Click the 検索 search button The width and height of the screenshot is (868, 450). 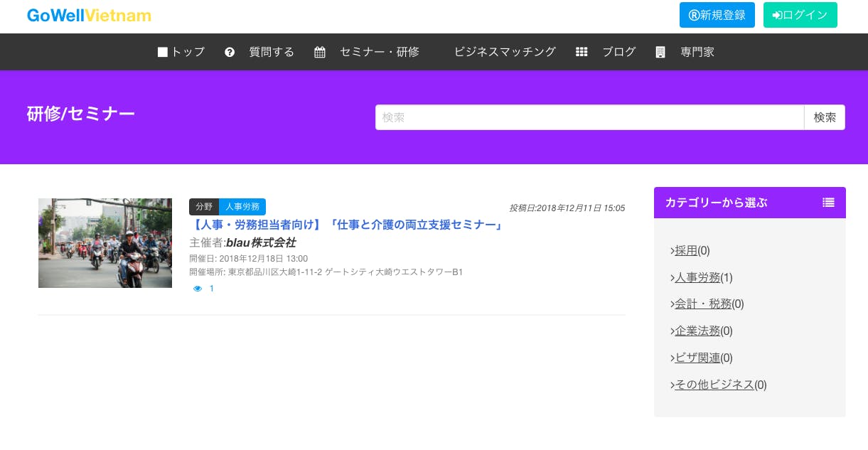pos(825,117)
